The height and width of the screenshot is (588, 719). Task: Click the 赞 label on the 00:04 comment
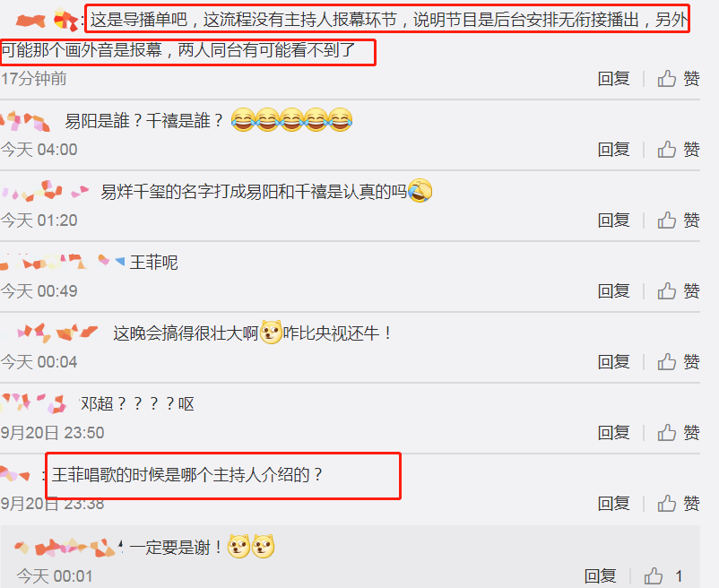(691, 362)
